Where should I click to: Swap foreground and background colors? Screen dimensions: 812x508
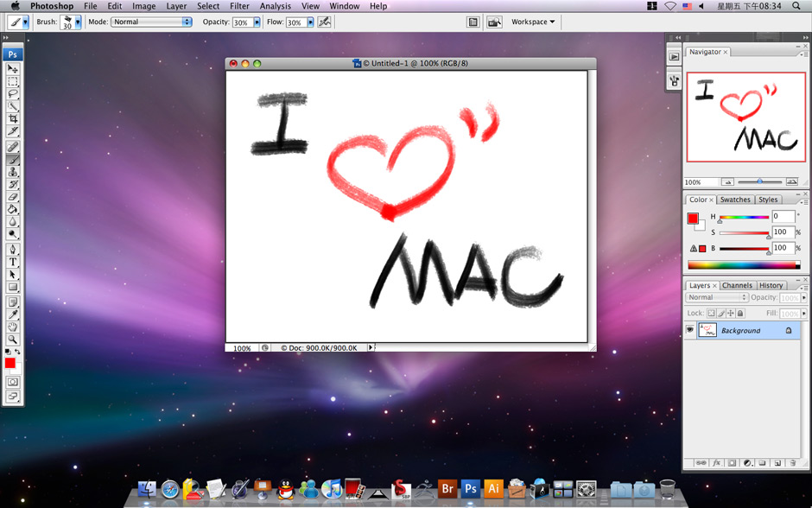17,352
